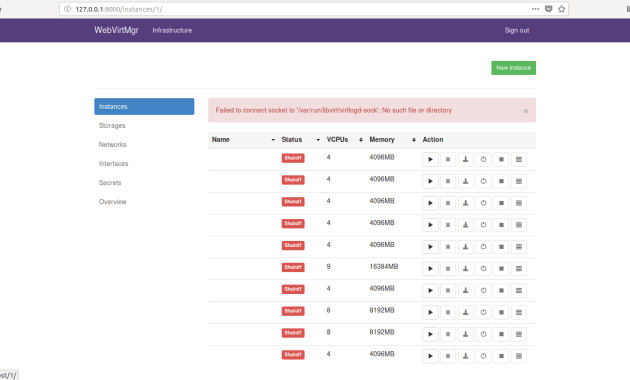Screen dimensions: 630x380
Task: Sort table by Name column arrow
Action: [273, 140]
